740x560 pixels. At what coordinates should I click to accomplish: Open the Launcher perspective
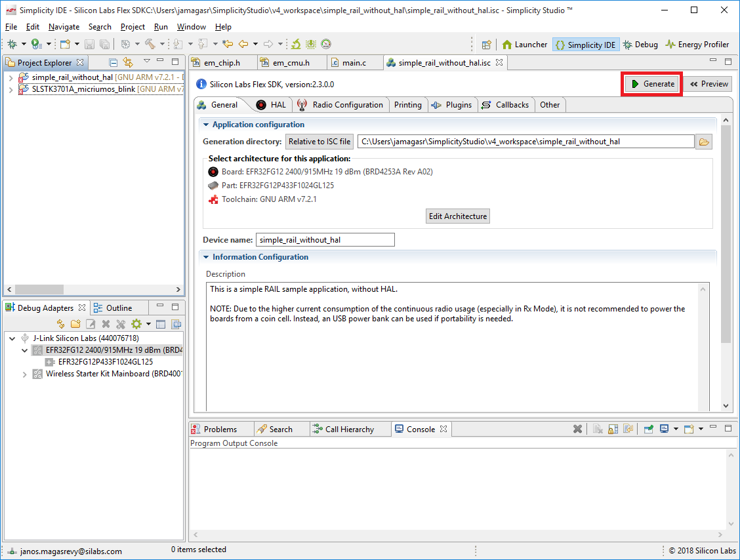pos(525,45)
